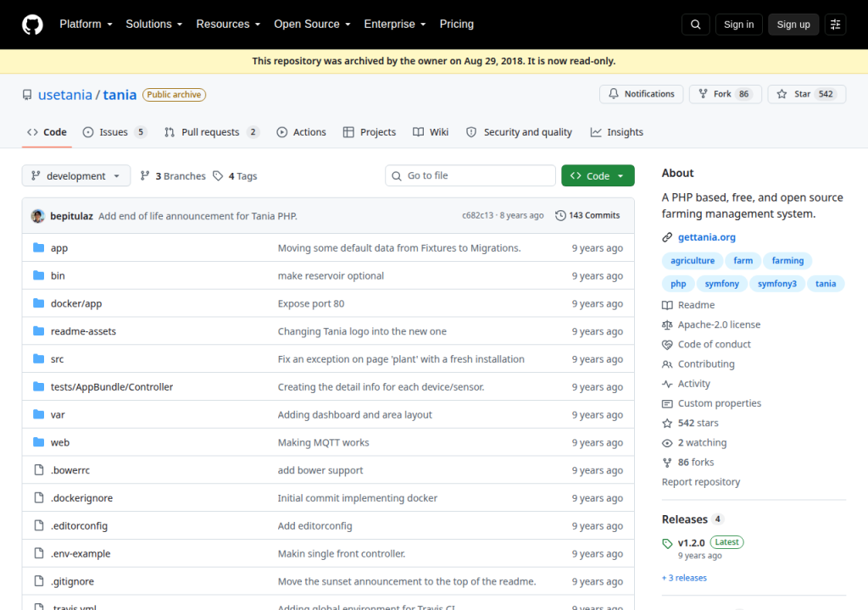This screenshot has width=868, height=610.
Task: Expand the Open Source menu
Action: point(312,24)
